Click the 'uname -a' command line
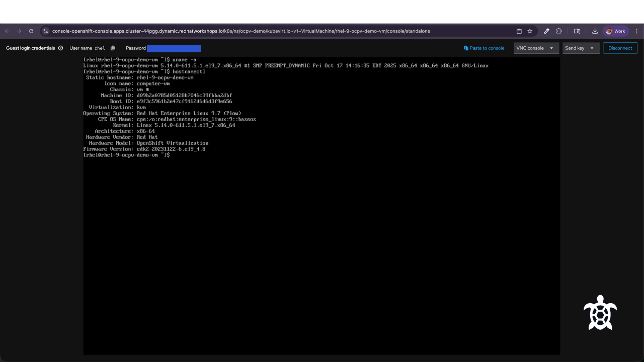This screenshot has width=644, height=362. [140, 60]
